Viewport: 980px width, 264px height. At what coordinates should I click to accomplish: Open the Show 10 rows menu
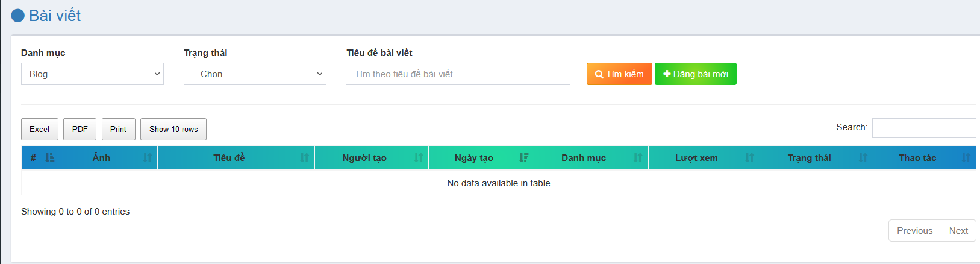point(173,130)
